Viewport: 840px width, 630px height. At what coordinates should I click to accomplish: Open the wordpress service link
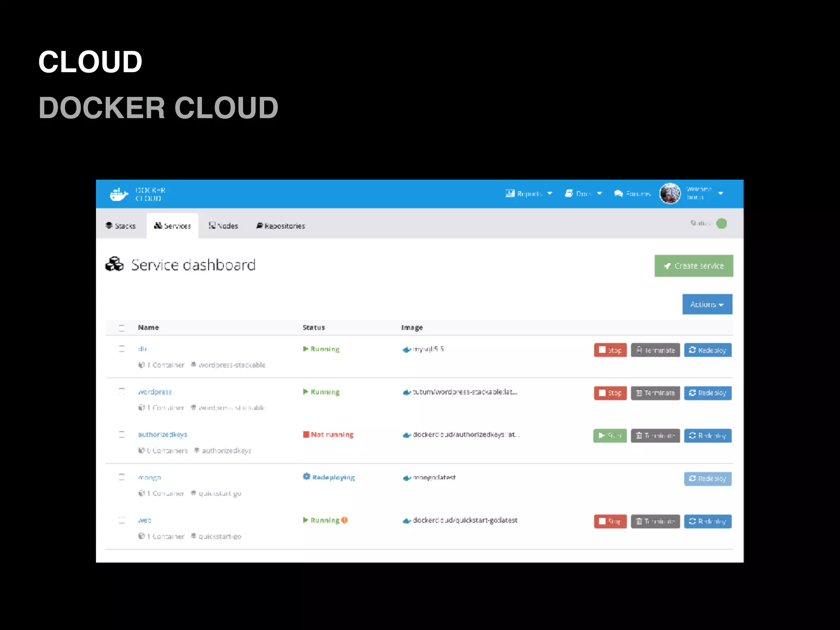tap(155, 392)
